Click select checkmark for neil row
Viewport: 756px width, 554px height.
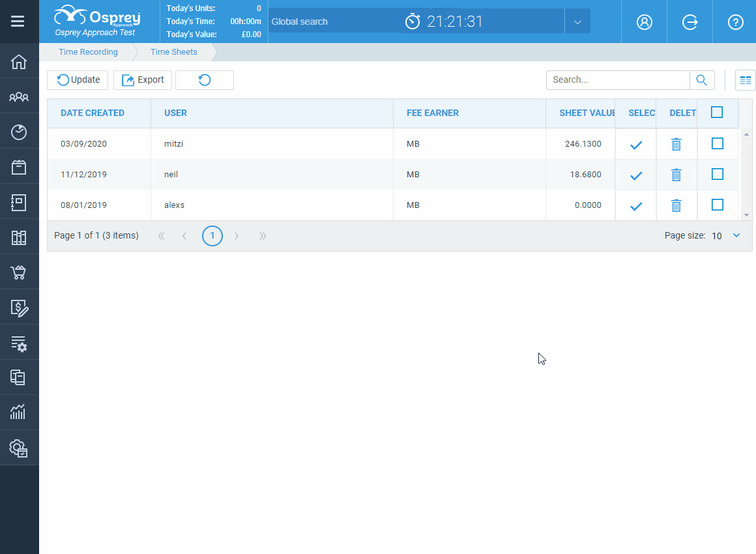click(x=636, y=175)
